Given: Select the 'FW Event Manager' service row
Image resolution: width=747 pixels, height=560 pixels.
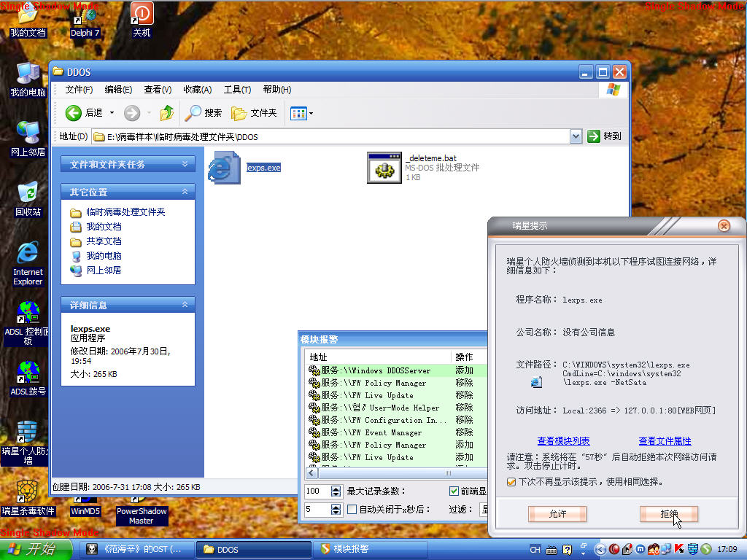Looking at the screenshot, I should point(395,432).
